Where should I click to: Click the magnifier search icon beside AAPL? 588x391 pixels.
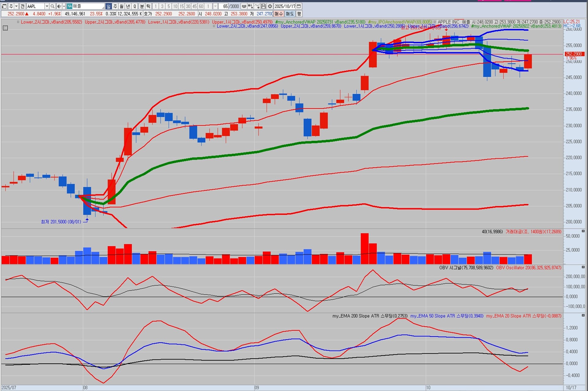tap(52, 6)
